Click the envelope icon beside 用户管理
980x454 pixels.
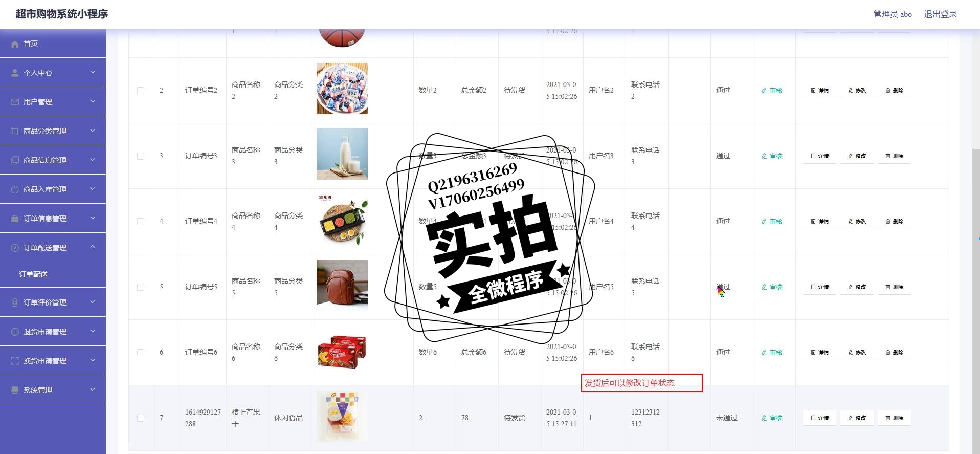click(15, 102)
